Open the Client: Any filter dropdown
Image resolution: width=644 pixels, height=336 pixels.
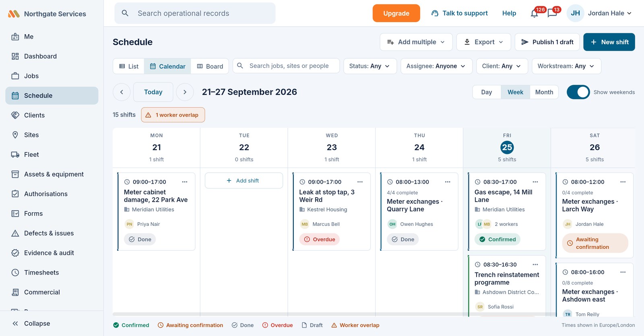502,66
